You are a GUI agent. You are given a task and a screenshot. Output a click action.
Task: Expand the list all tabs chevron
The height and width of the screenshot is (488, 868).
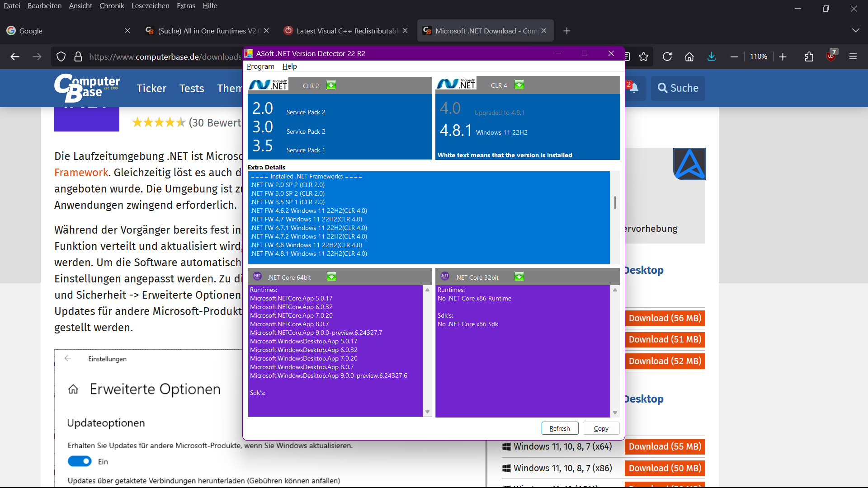[855, 31]
